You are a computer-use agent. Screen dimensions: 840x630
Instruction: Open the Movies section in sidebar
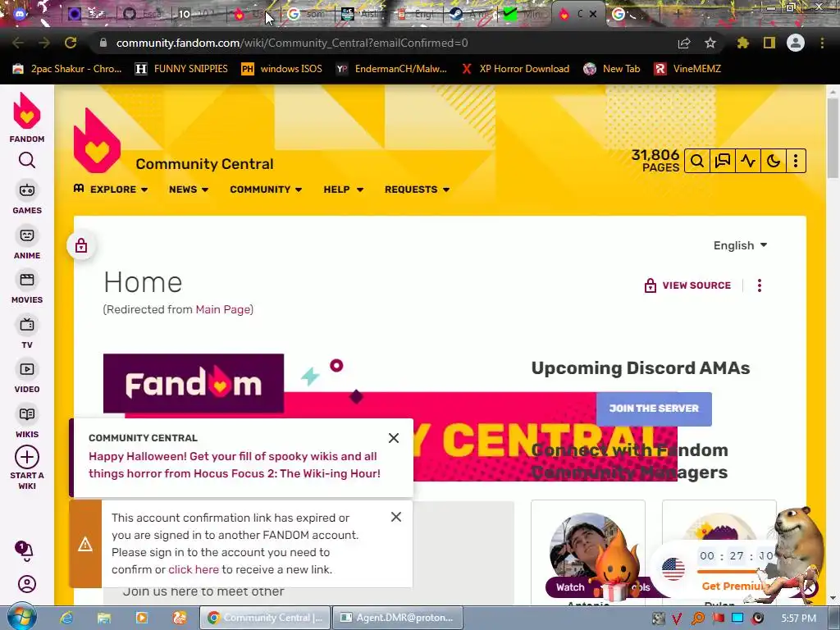pos(27,288)
